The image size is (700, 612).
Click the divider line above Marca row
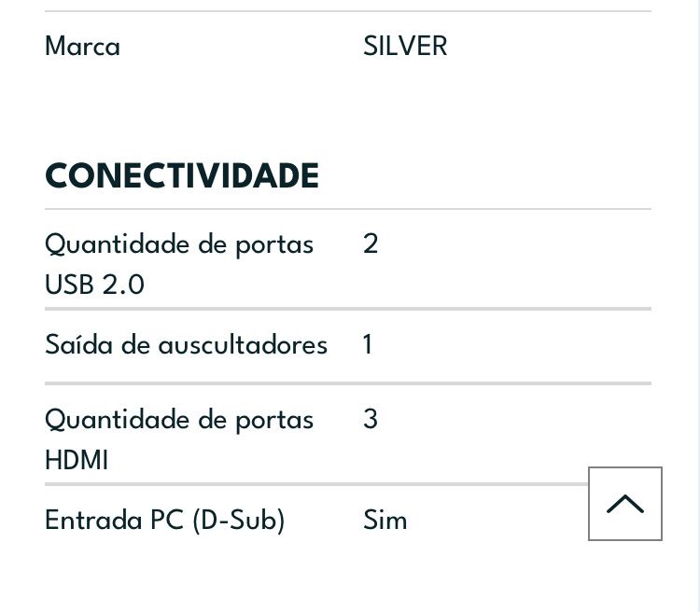[x=347, y=11]
